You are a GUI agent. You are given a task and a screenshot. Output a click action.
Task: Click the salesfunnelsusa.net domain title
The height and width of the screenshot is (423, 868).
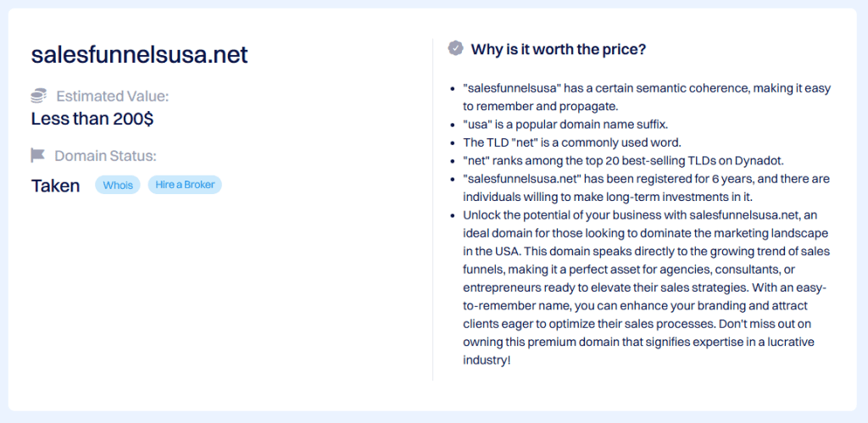click(139, 55)
